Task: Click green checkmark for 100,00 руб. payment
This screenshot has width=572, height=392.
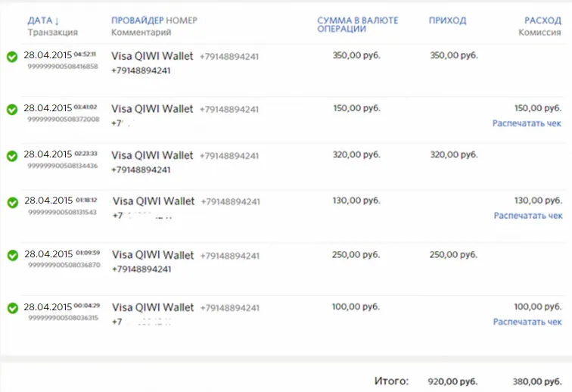Action: [x=13, y=309]
